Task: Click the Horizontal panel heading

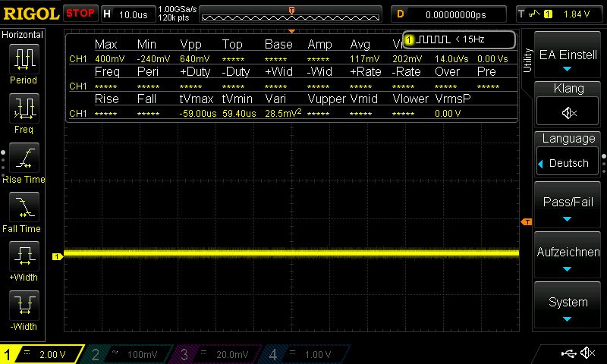Action: (x=23, y=35)
